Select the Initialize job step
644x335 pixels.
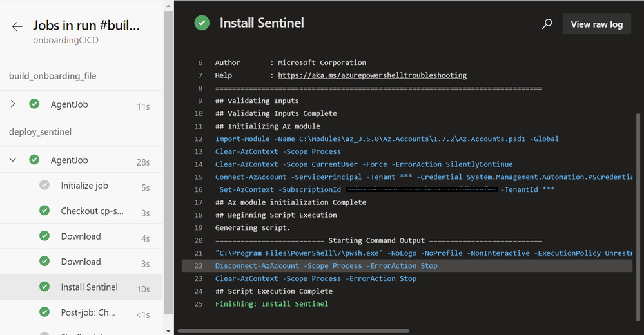coord(84,186)
